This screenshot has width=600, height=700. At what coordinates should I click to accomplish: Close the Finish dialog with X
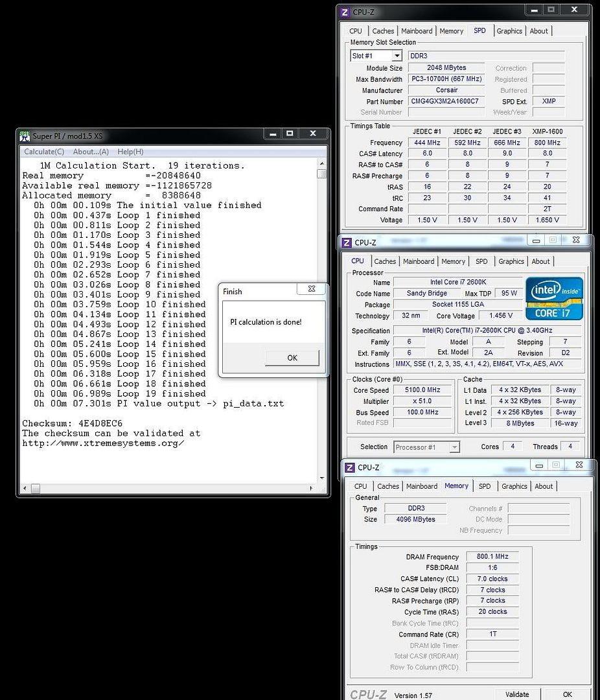click(312, 289)
